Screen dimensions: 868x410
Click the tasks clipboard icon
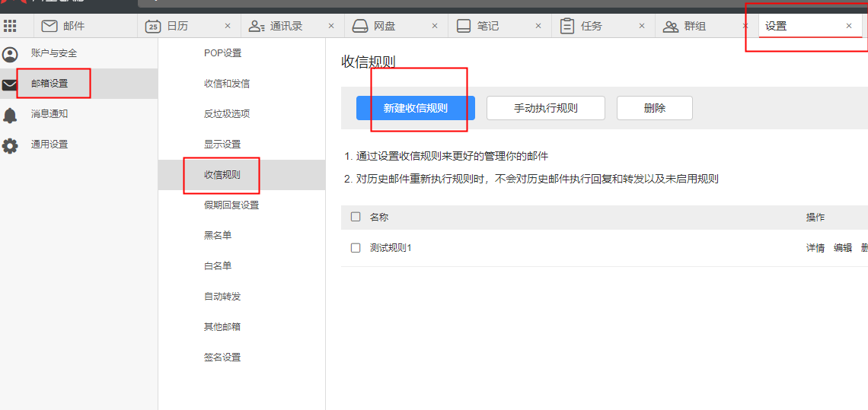567,26
